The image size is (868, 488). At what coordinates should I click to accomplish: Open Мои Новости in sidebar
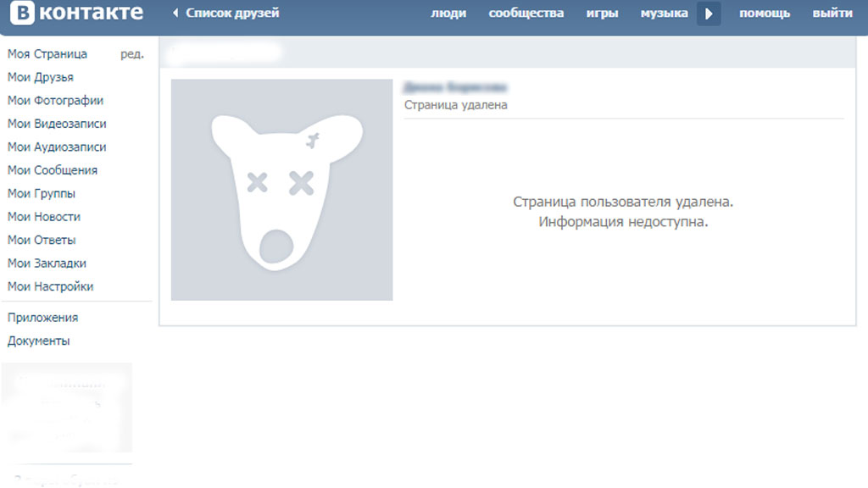pyautogui.click(x=44, y=217)
